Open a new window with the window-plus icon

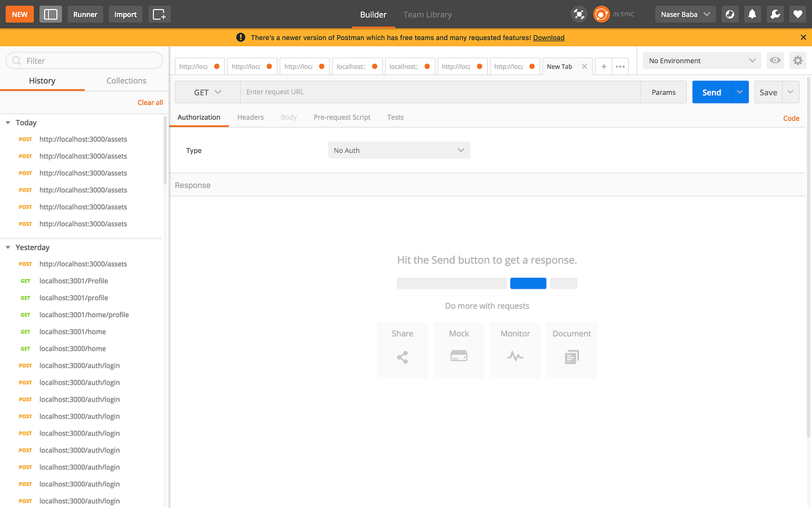[x=159, y=14]
